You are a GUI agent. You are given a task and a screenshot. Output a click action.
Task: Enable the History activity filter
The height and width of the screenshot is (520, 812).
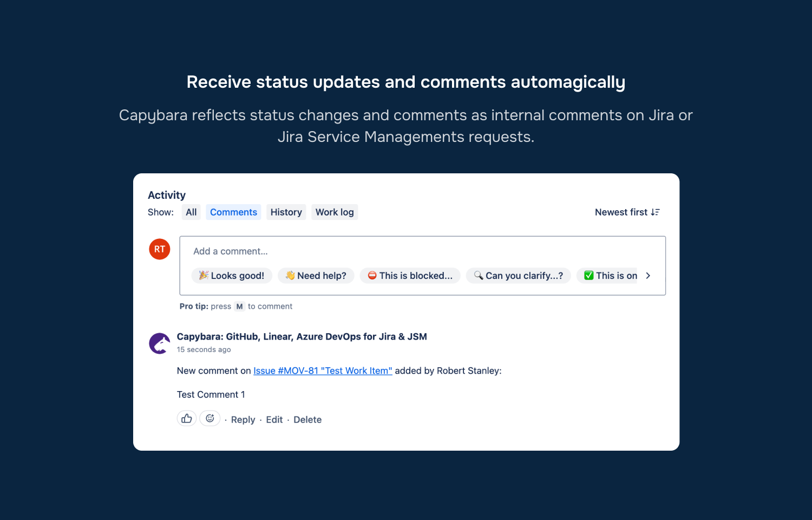click(x=286, y=212)
